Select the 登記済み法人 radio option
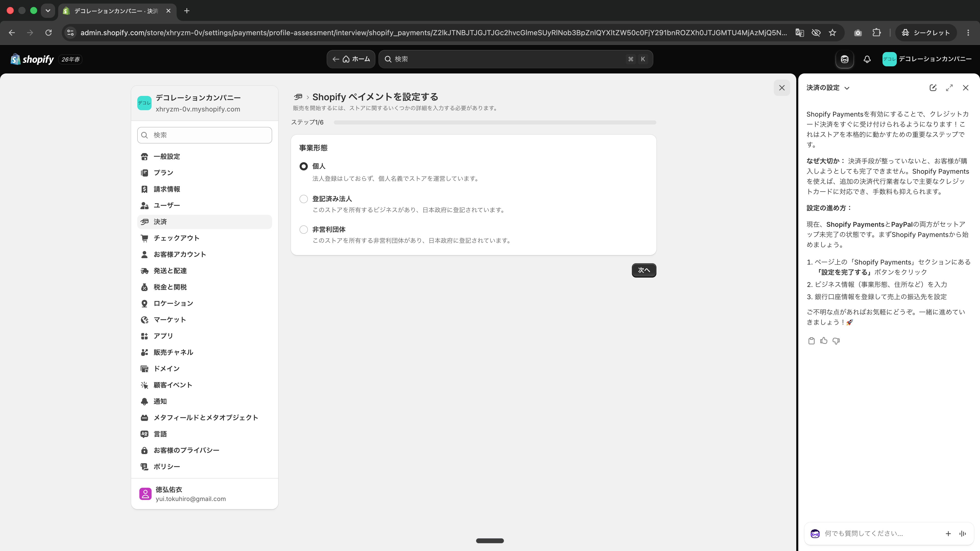Image resolution: width=980 pixels, height=551 pixels. [x=304, y=199]
